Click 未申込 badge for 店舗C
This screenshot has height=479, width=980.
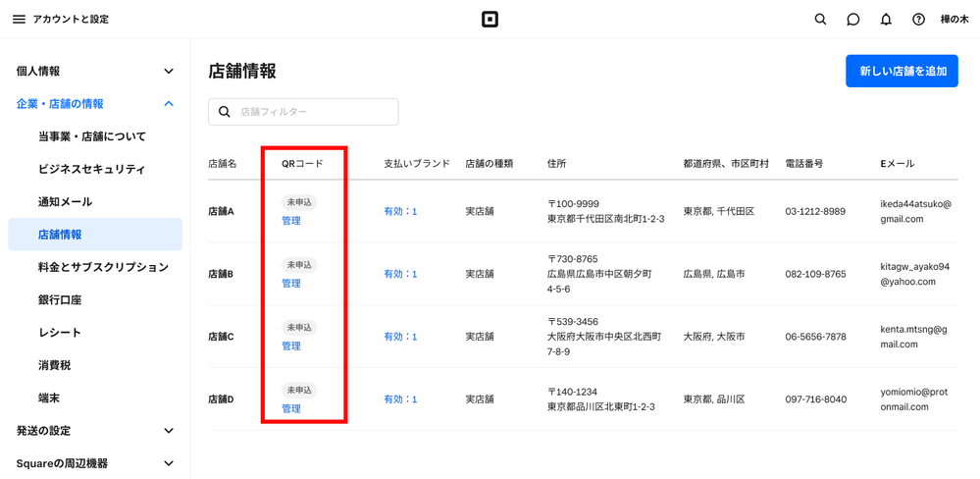click(299, 327)
